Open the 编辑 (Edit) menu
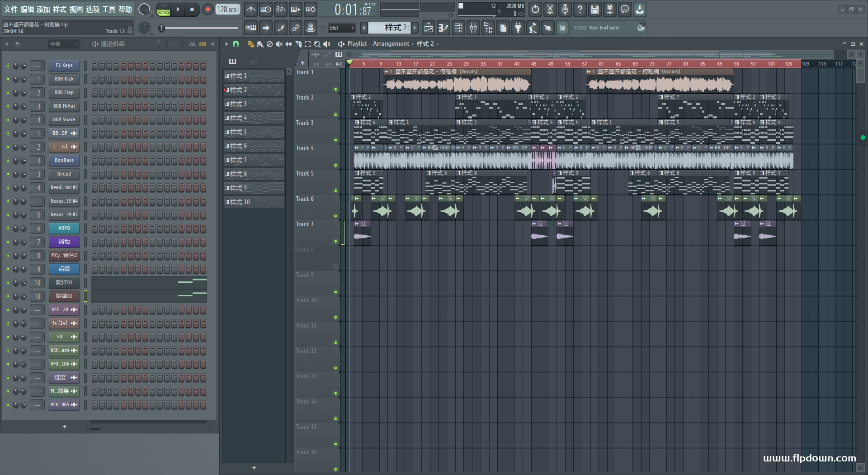Image resolution: width=868 pixels, height=475 pixels. click(x=27, y=9)
